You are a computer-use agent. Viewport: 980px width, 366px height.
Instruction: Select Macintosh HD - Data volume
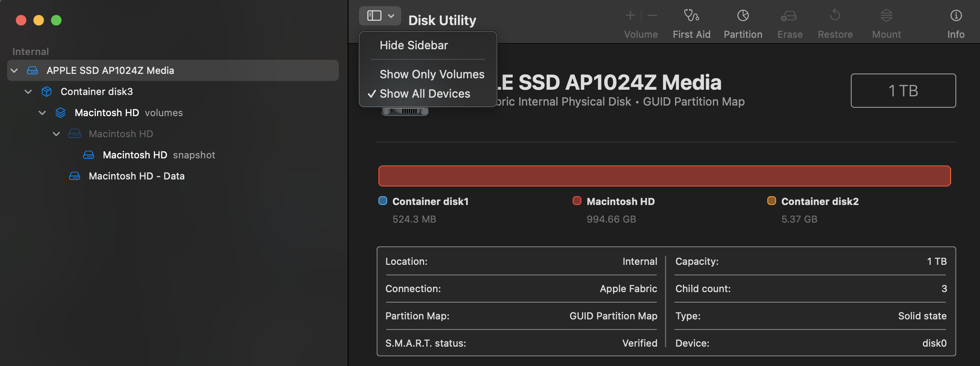click(136, 176)
